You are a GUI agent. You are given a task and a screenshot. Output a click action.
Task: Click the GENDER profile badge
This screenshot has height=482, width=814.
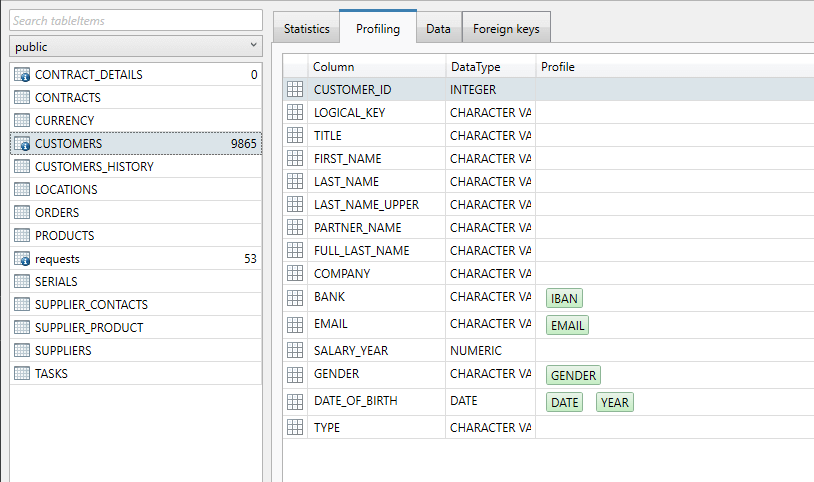[x=573, y=376]
